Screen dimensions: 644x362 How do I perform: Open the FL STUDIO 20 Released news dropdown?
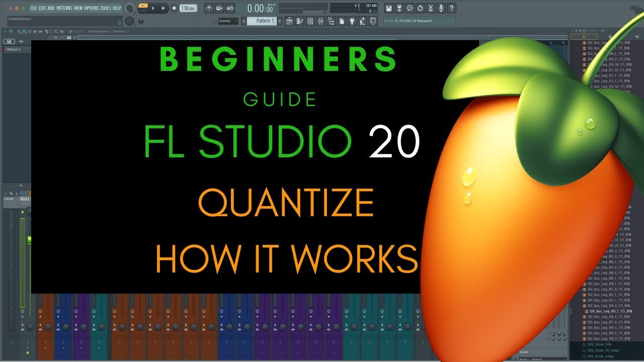(419, 21)
